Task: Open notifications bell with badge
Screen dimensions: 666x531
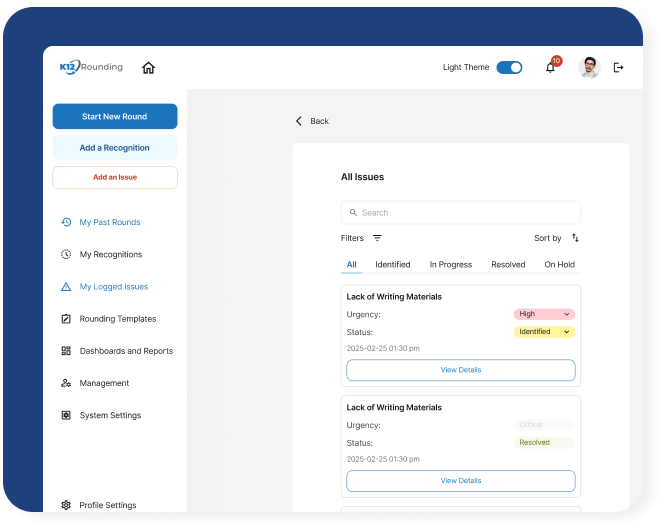Action: tap(550, 68)
